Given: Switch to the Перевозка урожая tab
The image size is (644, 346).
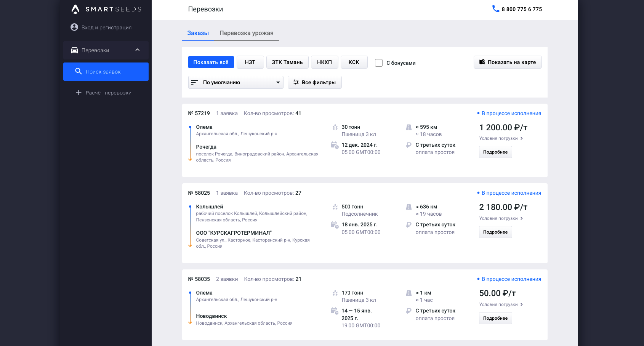Looking at the screenshot, I should 246,33.
